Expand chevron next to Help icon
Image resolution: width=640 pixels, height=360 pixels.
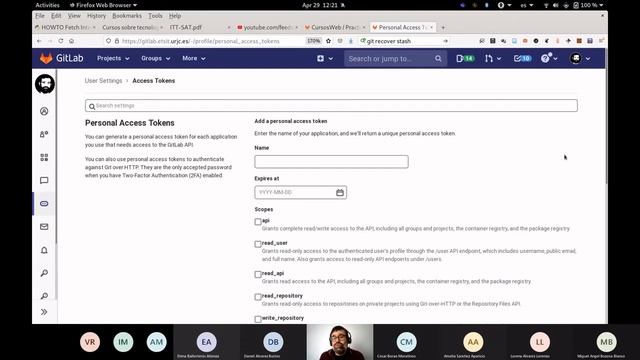556,59
